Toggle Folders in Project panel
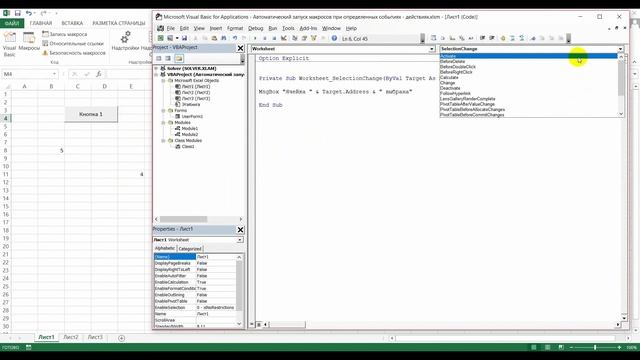Screen dimensions: 640x360 pos(179,58)
